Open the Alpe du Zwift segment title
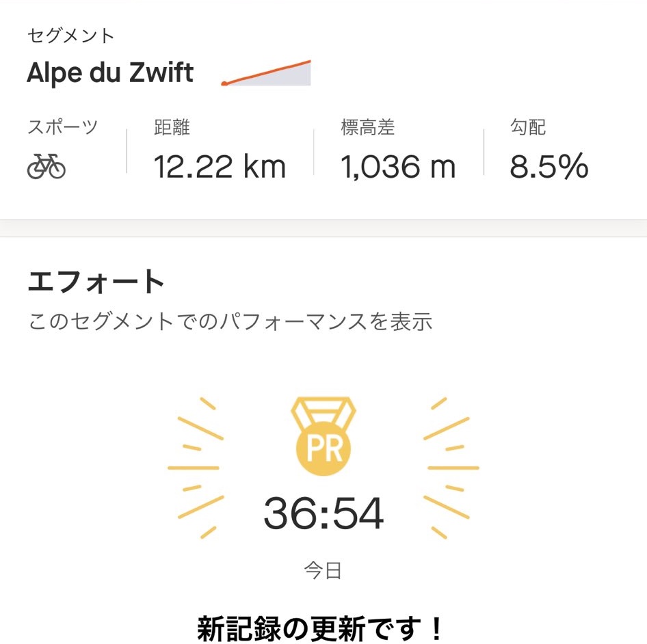647x644 pixels. [x=110, y=72]
